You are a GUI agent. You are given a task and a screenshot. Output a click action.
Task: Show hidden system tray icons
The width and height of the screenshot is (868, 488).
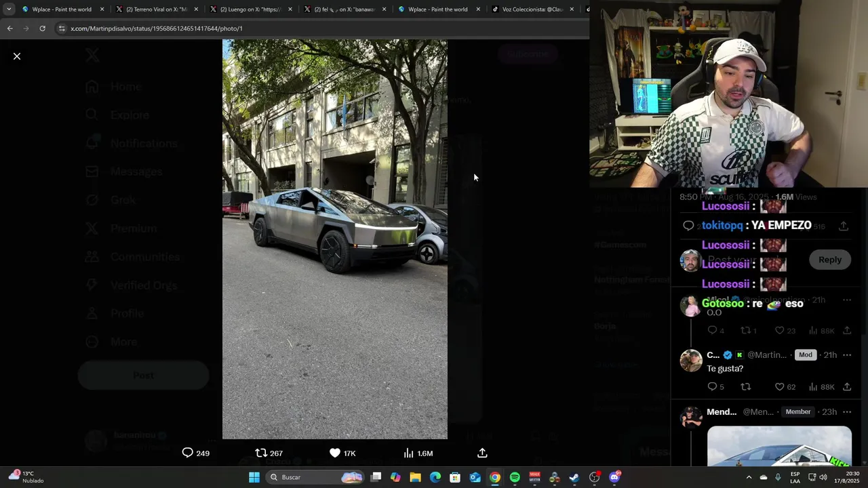749,477
